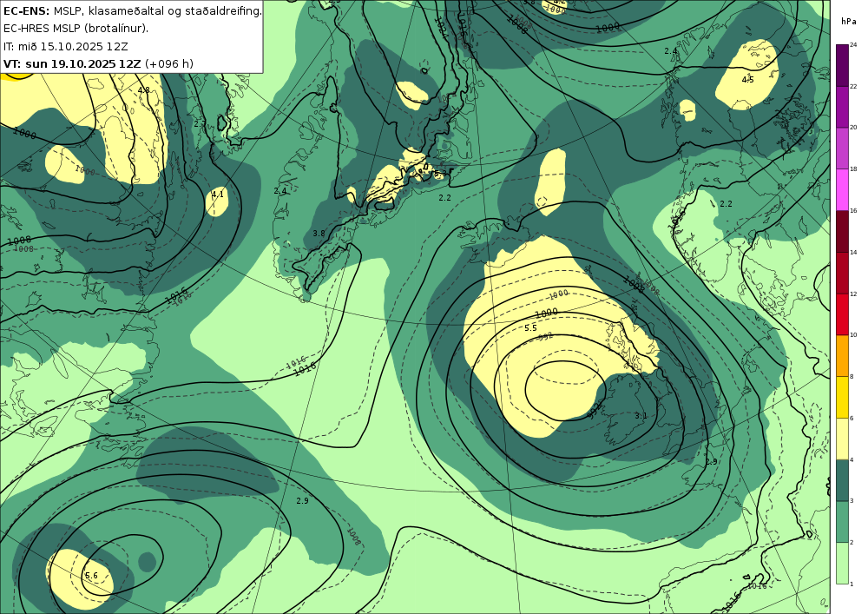This screenshot has width=868, height=614.
Task: Click the '4.1' spread value on the map
Action: [x=218, y=195]
